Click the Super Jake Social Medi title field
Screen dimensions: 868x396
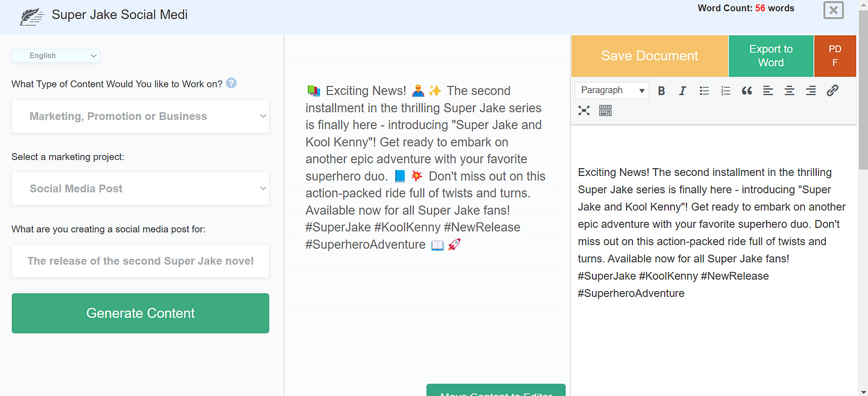(x=120, y=14)
